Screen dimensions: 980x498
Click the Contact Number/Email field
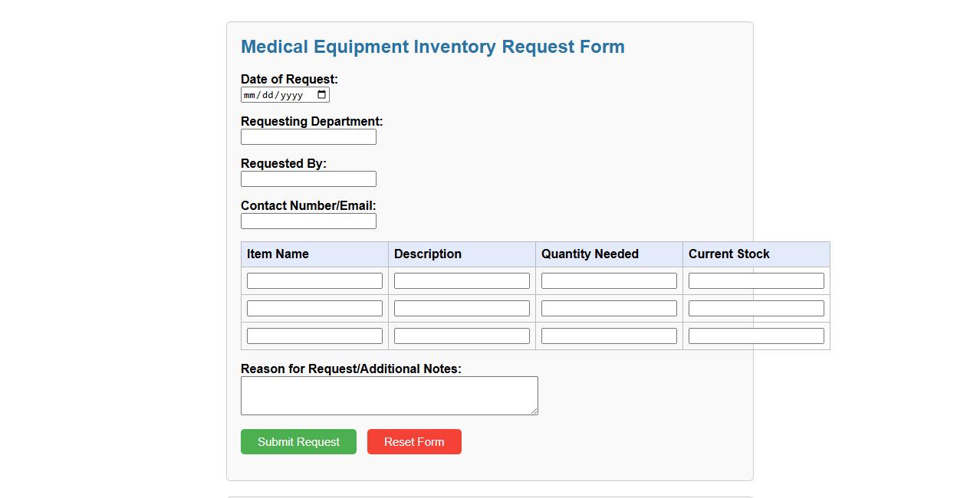[x=308, y=221]
